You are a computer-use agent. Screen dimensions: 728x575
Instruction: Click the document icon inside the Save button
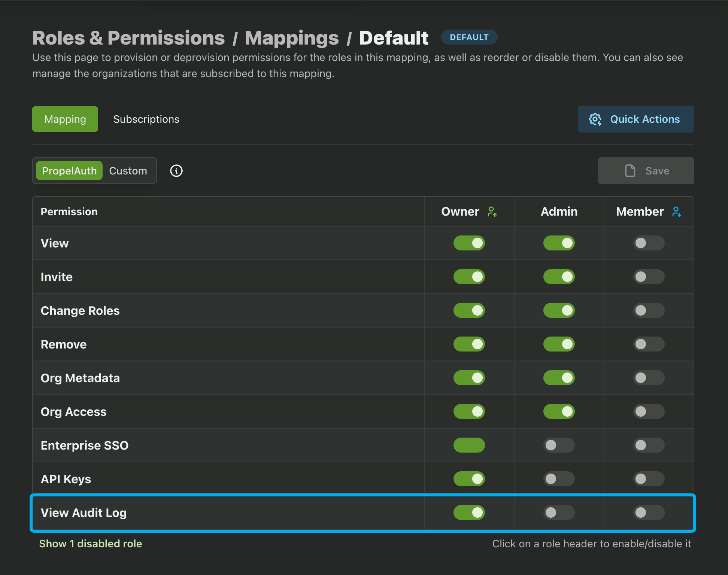(631, 171)
